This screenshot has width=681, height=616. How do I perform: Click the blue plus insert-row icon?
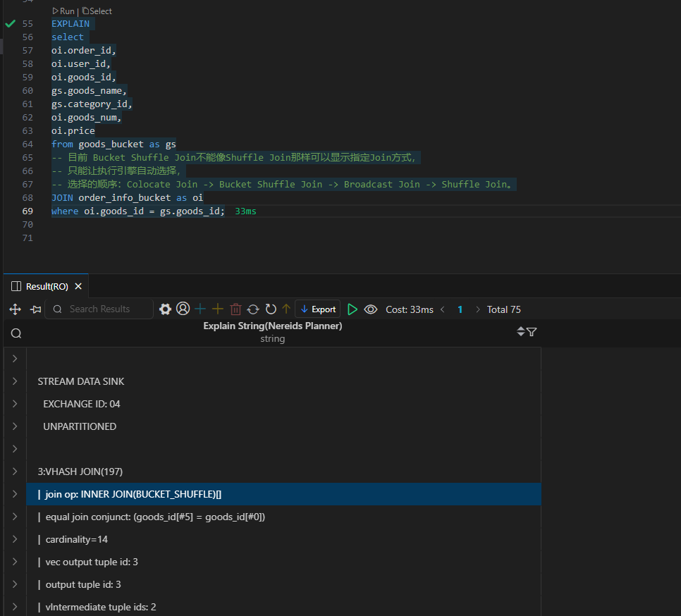[x=201, y=309]
